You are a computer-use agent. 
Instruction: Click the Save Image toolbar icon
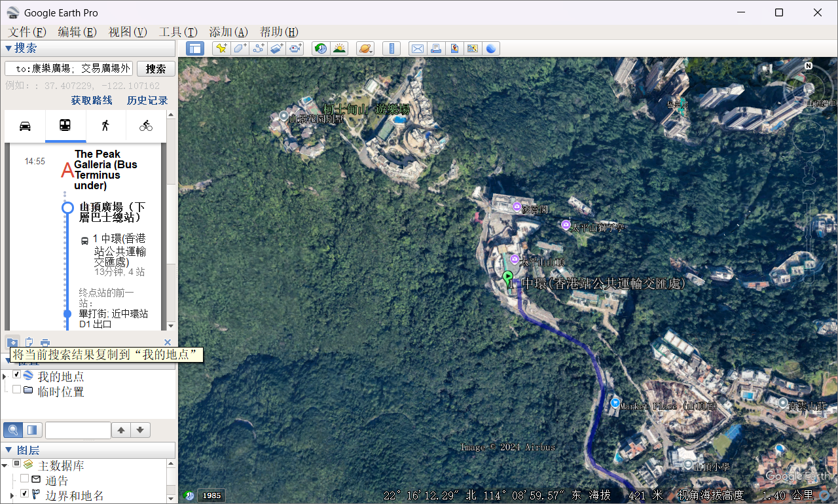click(x=454, y=48)
